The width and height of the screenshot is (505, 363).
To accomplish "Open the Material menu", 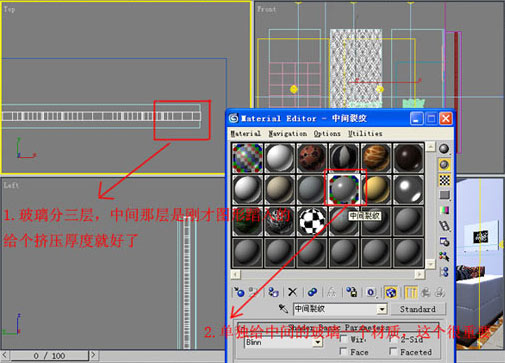I will [246, 134].
